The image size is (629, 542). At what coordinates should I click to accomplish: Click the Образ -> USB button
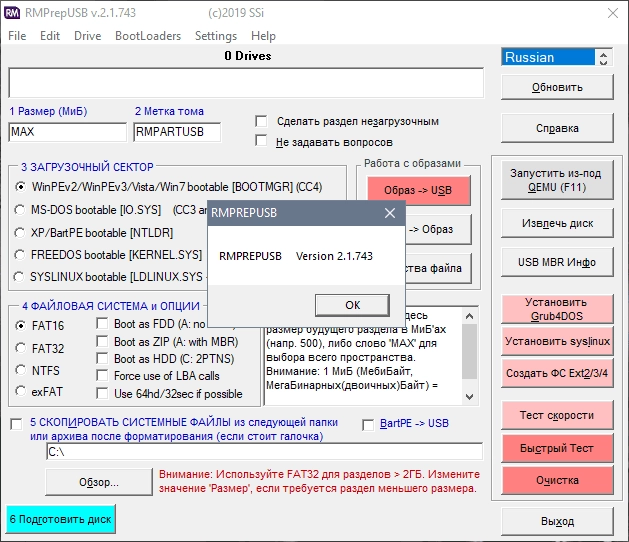418,190
